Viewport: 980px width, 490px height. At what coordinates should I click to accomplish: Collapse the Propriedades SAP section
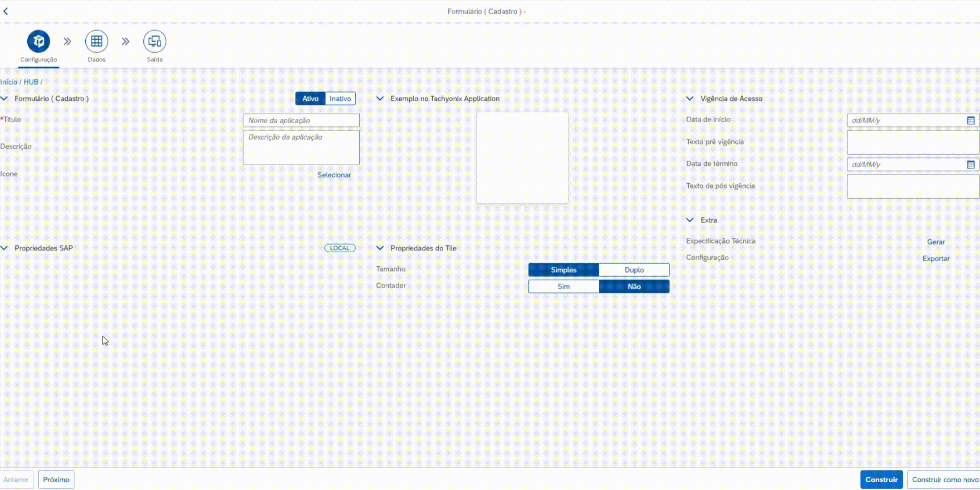pyautogui.click(x=5, y=248)
